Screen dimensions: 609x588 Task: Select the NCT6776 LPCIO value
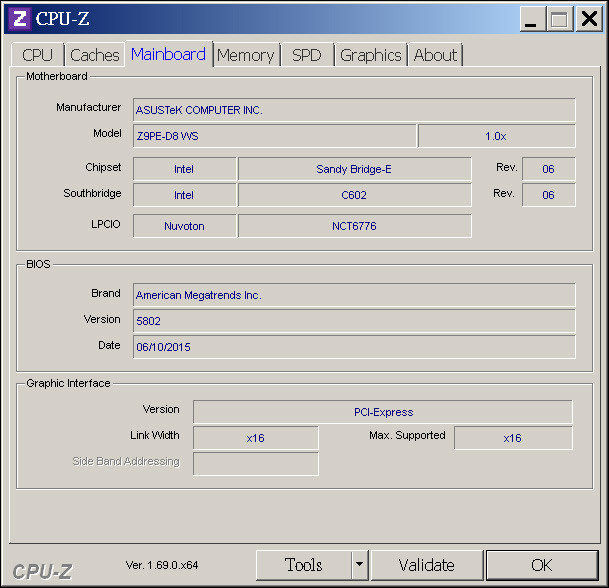coord(354,226)
